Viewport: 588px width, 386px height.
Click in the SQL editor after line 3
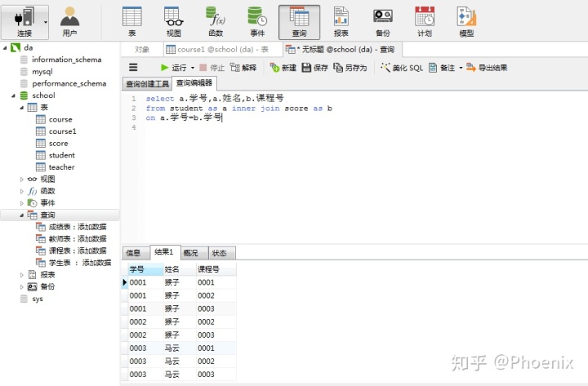(x=223, y=118)
